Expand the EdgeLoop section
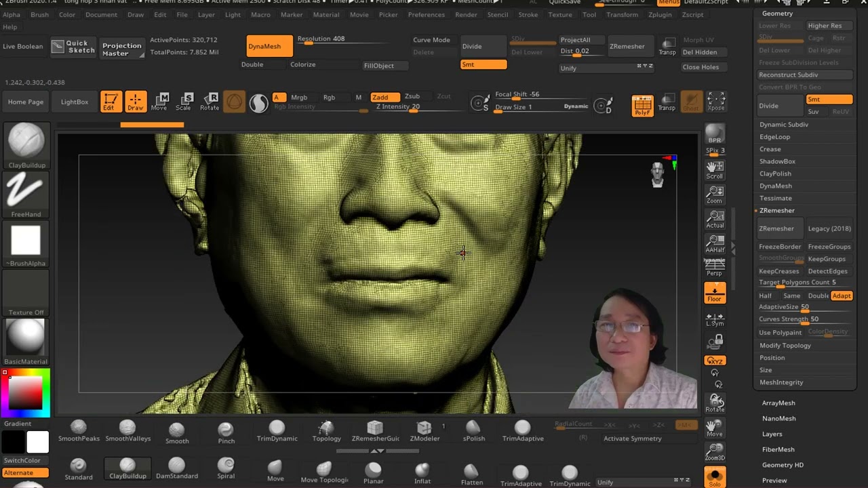 [x=774, y=137]
